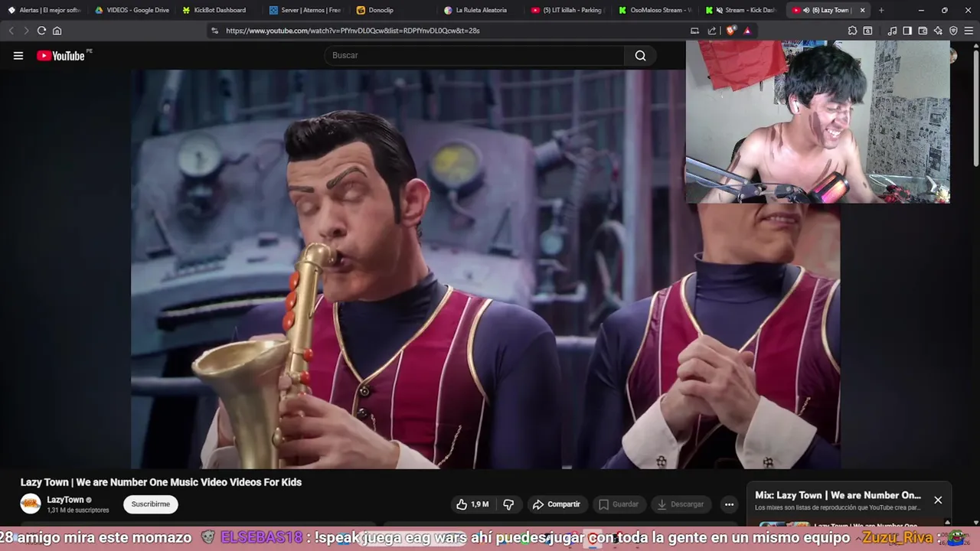Open the more actions three-dot menu
This screenshot has width=980, height=551.
729,504
